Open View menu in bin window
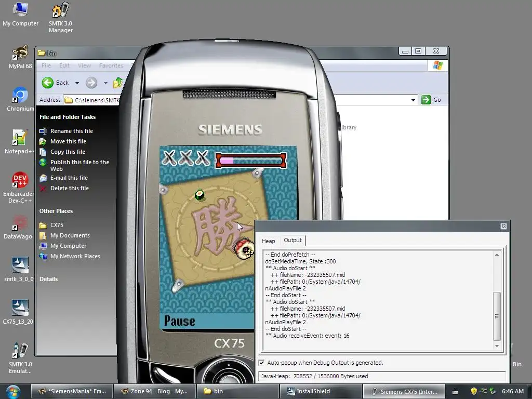This screenshot has height=399, width=532. [84, 65]
